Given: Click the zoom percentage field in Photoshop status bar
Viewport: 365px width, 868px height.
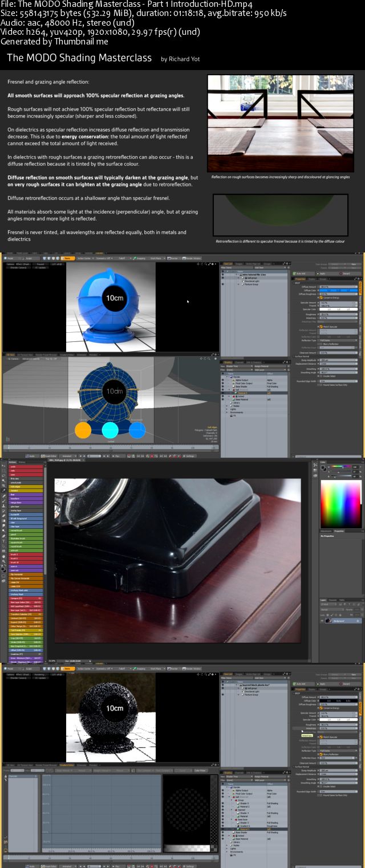Looking at the screenshot, I should [x=51, y=660].
